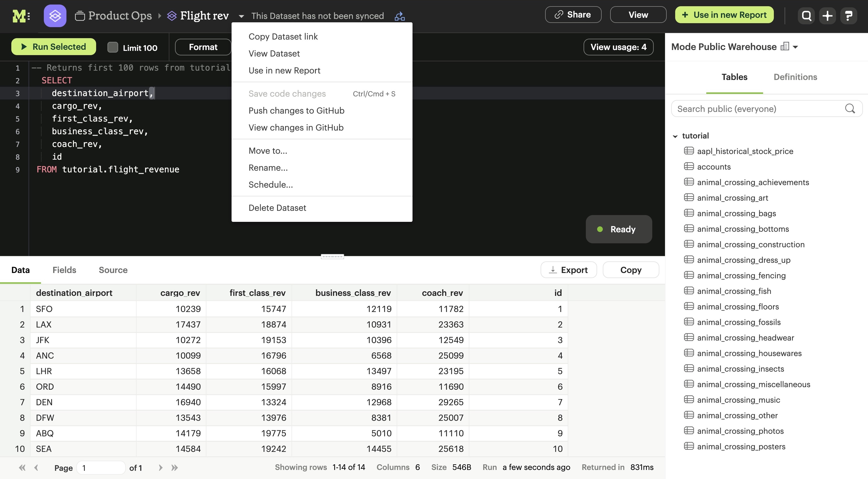Click the purple Datasets layered-diamond icon

click(x=55, y=16)
